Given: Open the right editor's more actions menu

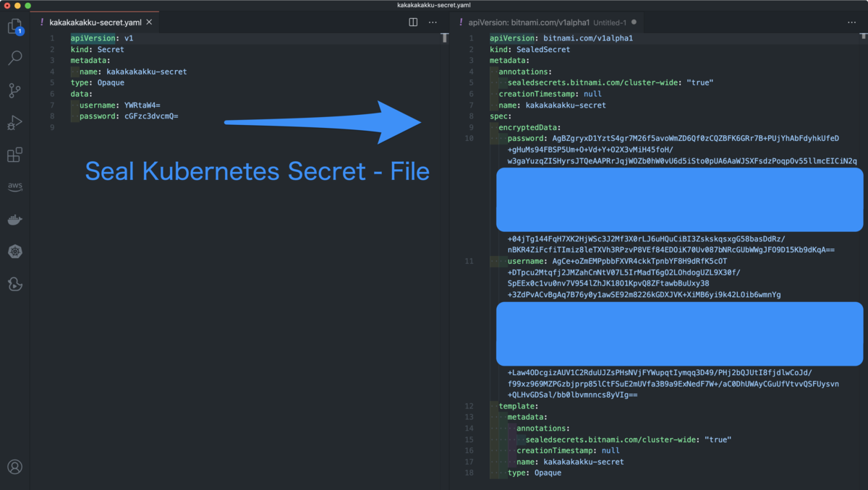Looking at the screenshot, I should point(851,22).
